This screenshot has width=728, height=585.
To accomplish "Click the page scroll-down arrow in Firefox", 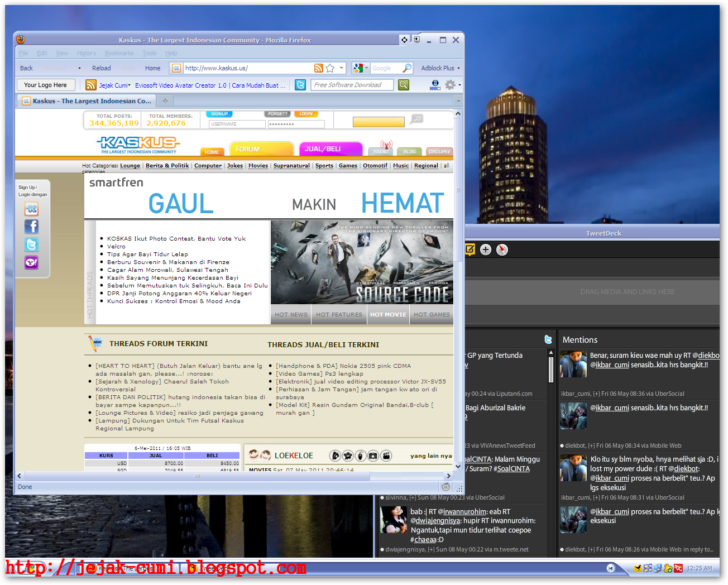I will 458,467.
